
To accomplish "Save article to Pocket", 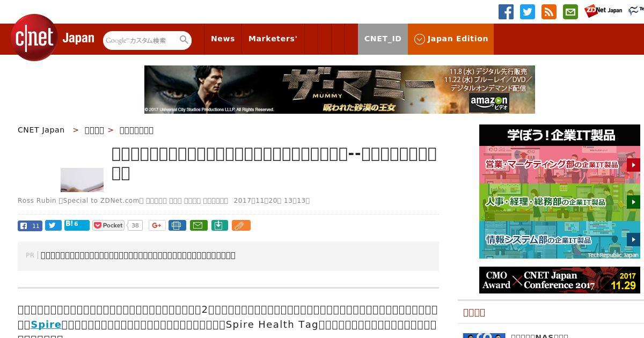I will point(108,225).
